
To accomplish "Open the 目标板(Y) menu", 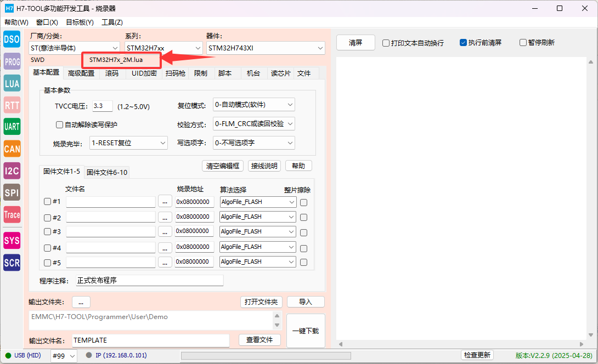I will 80,22.
